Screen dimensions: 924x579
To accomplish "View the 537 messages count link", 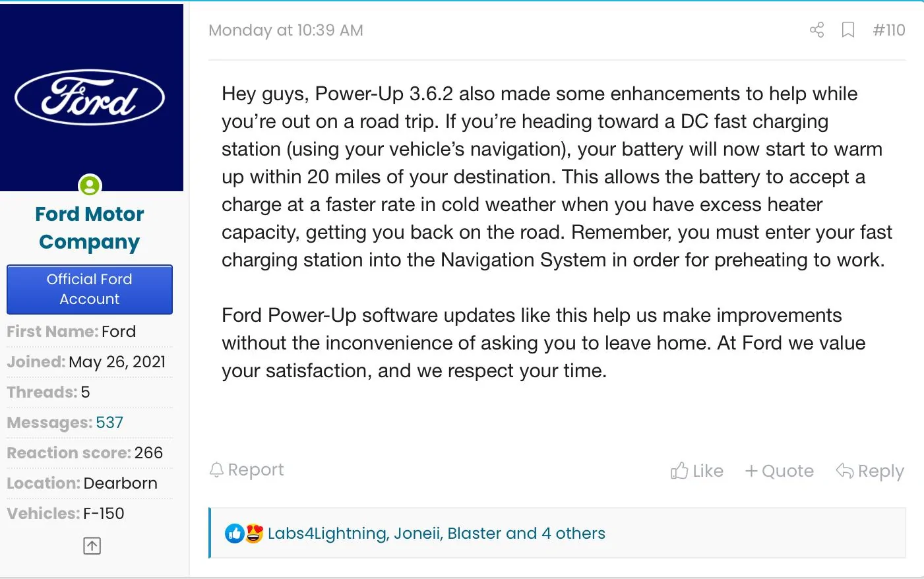I will coord(109,422).
